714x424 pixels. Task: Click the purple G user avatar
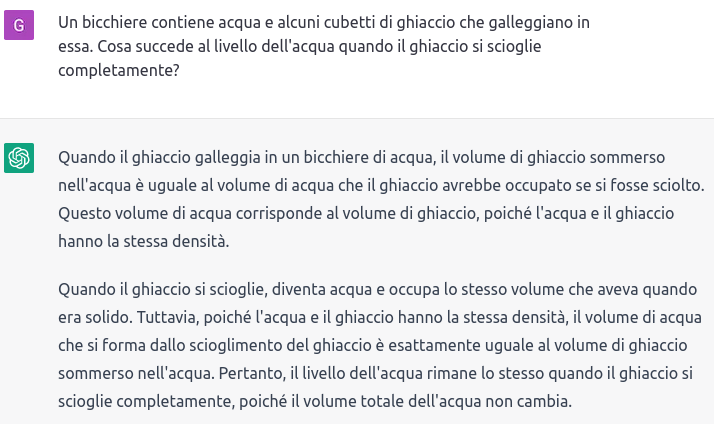click(19, 25)
